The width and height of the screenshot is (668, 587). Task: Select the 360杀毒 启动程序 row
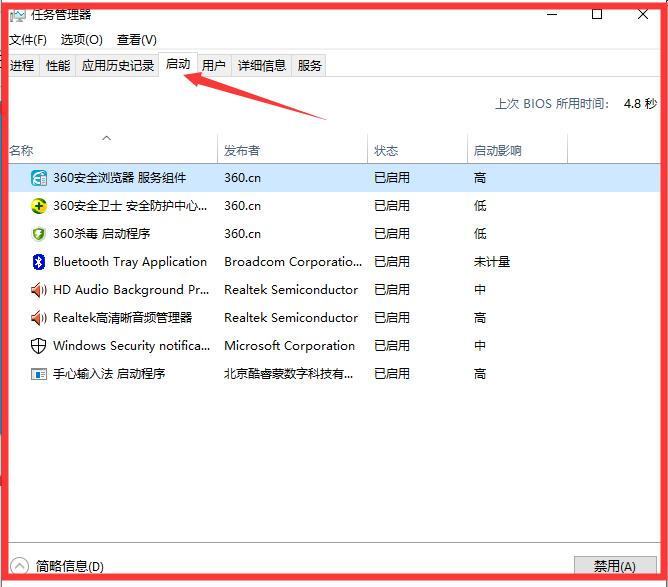click(x=334, y=234)
